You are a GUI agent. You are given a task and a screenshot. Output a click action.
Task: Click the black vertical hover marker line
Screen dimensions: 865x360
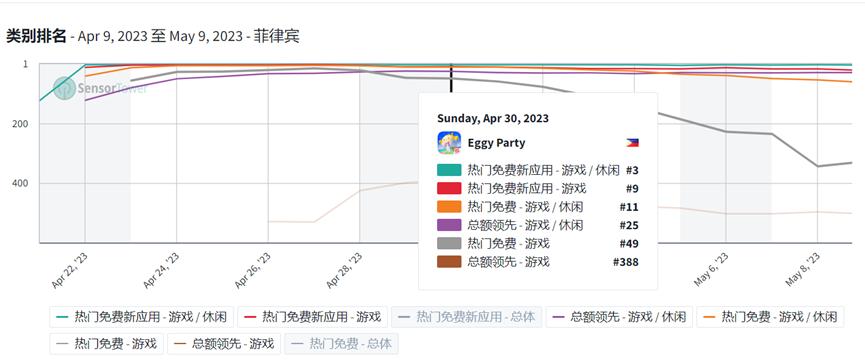[x=451, y=78]
